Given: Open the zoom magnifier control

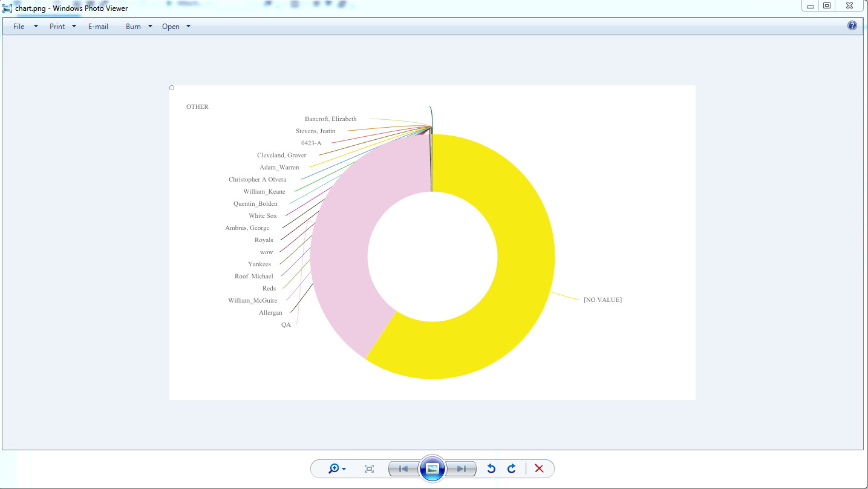Looking at the screenshot, I should [x=337, y=468].
